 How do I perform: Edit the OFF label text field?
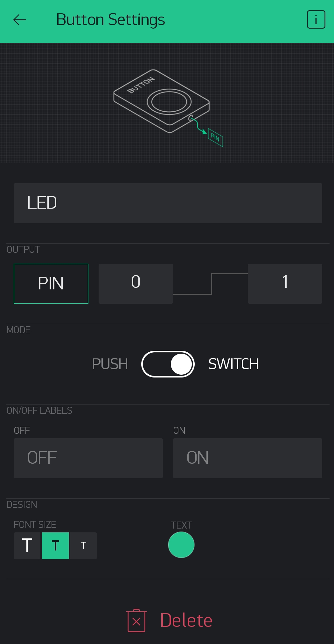click(x=88, y=458)
